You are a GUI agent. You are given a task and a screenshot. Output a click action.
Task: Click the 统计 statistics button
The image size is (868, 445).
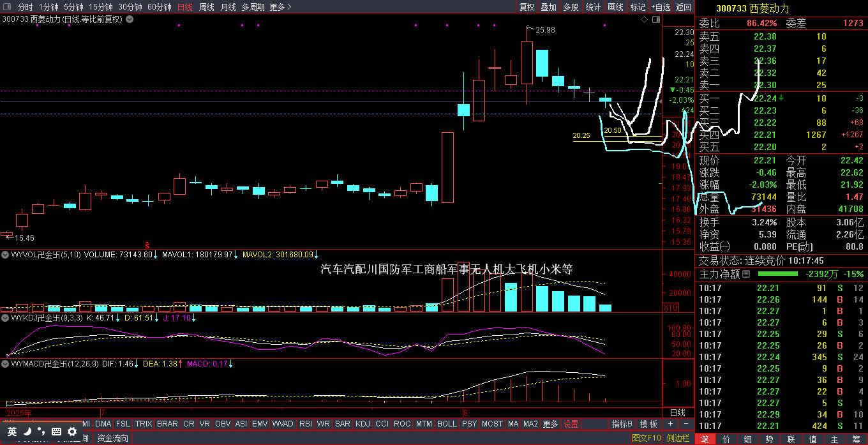click(x=593, y=7)
